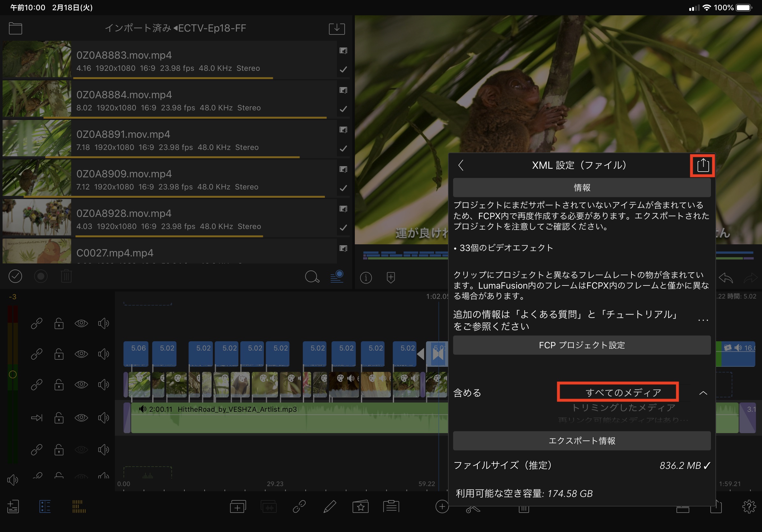
Task: Toggle visibility eye on the music track
Action: 81,417
